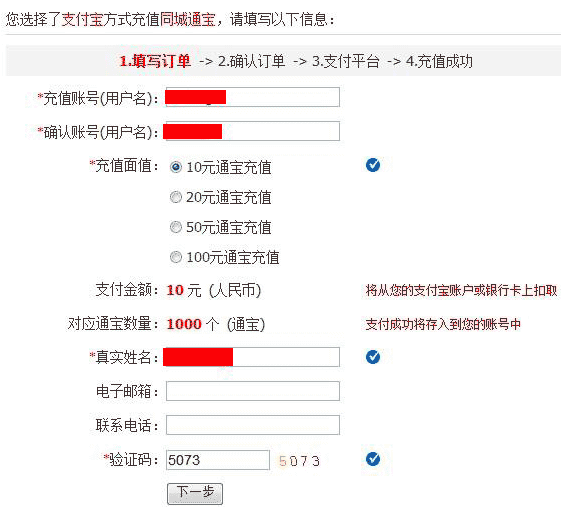Click step 3.支付平台 in progress bar
561x507 pixels.
(345, 61)
